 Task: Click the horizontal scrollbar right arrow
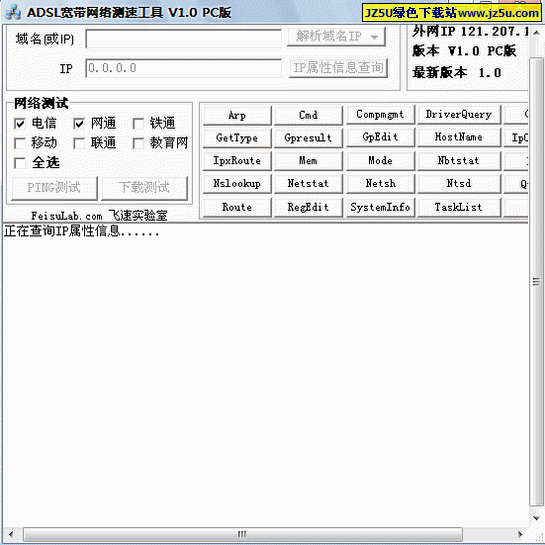(520, 534)
